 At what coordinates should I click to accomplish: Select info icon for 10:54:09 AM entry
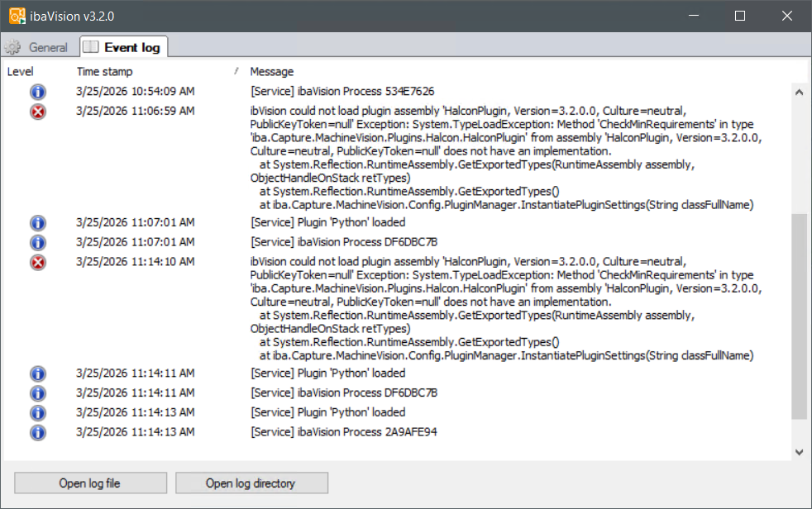(38, 92)
